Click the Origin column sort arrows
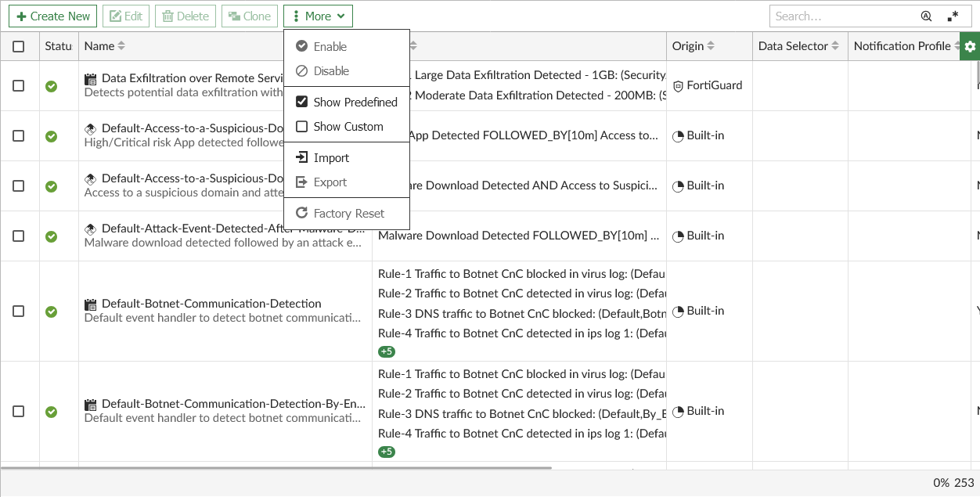The width and height of the screenshot is (980, 497). (711, 46)
